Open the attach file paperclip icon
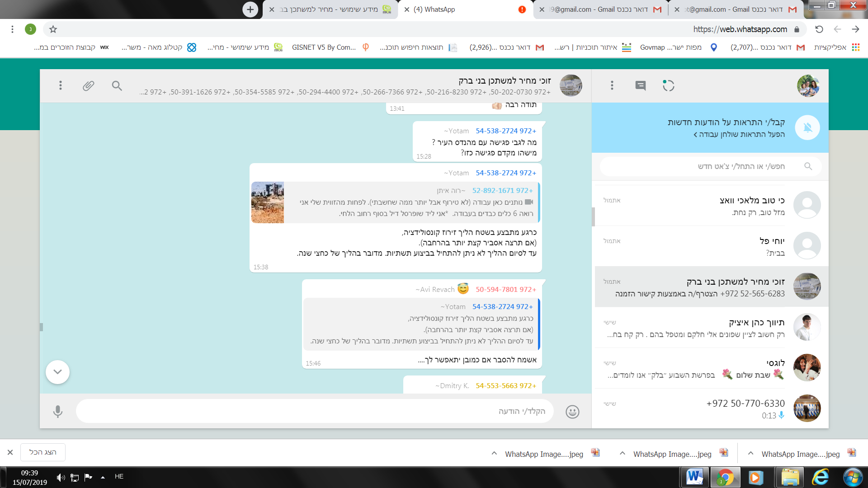The width and height of the screenshot is (868, 488). [x=89, y=85]
